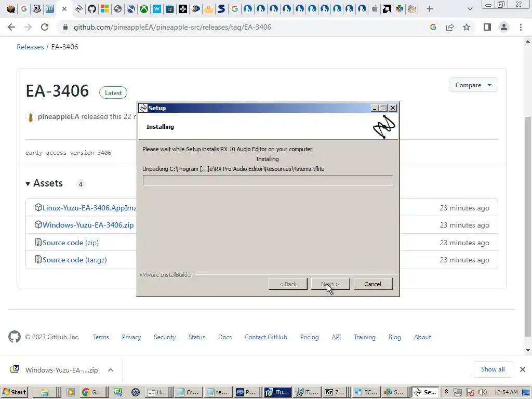Viewport: 532px width, 399px height.
Task: Open the pineappleEA author profile link
Action: 58,116
